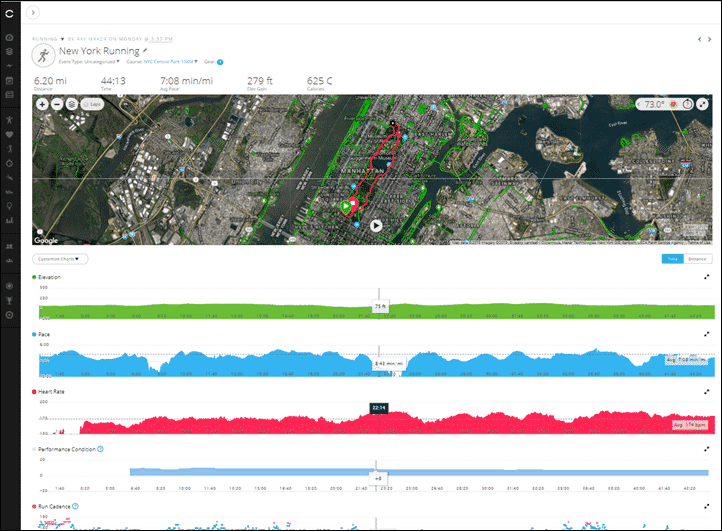The height and width of the screenshot is (531, 722).
Task: Open Course NYC Central Park dropdown
Action: tap(162, 62)
